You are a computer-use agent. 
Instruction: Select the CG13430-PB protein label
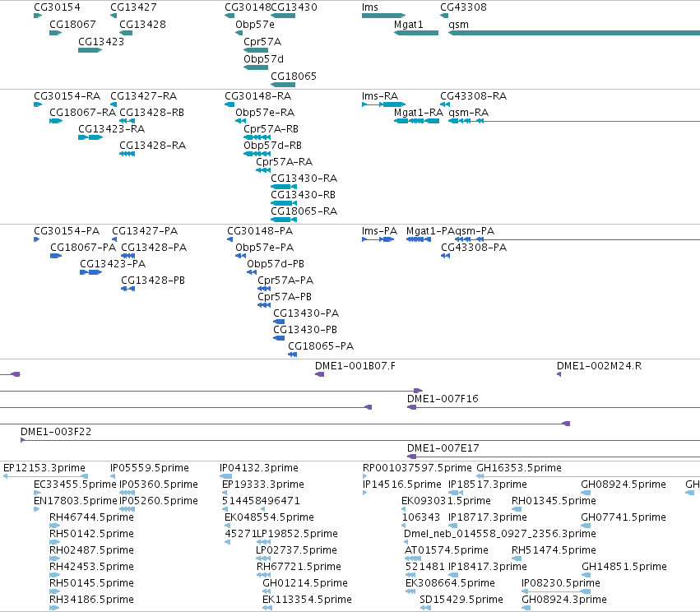(x=305, y=330)
